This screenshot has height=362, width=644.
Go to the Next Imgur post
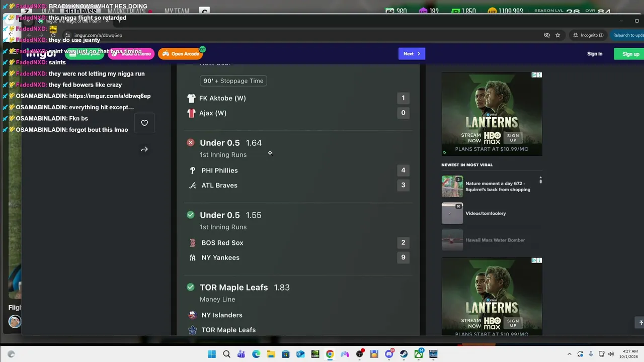412,54
